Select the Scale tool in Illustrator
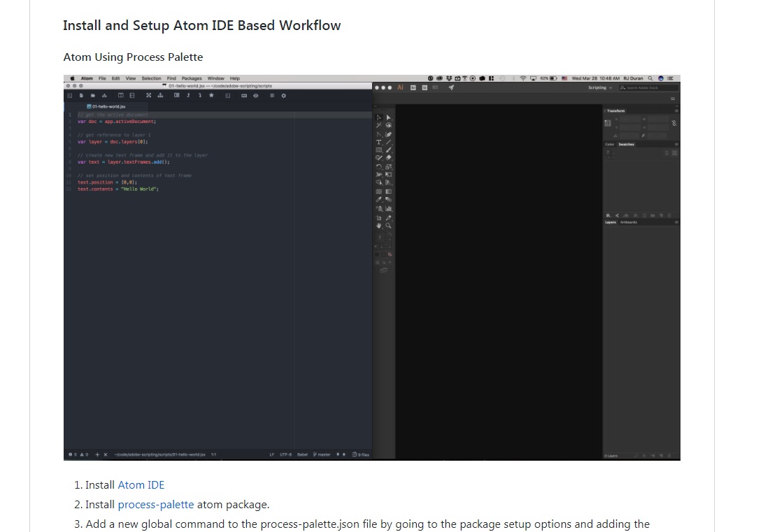777x532 pixels. point(389,167)
